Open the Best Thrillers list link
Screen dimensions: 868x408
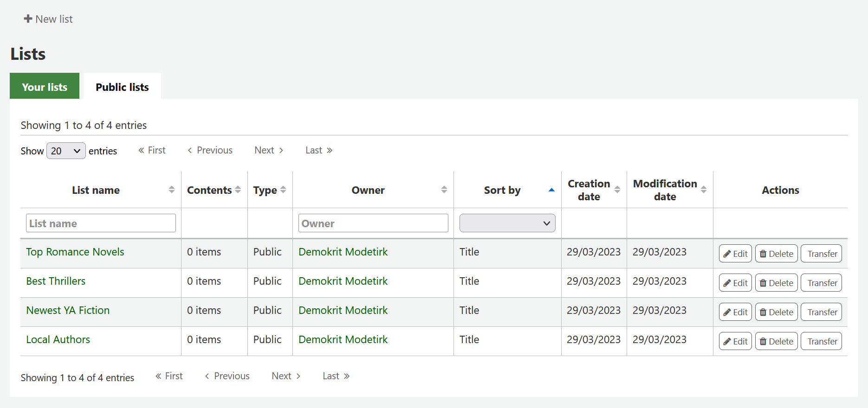coord(56,281)
